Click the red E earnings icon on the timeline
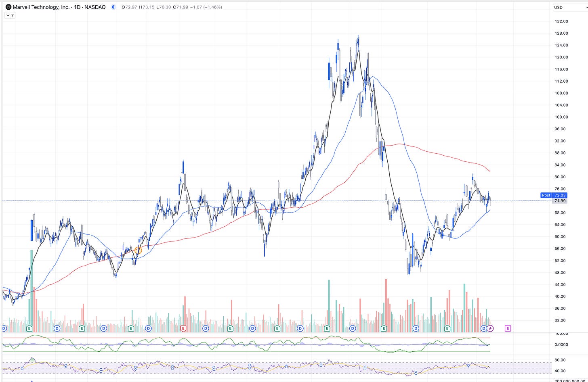 tap(183, 328)
